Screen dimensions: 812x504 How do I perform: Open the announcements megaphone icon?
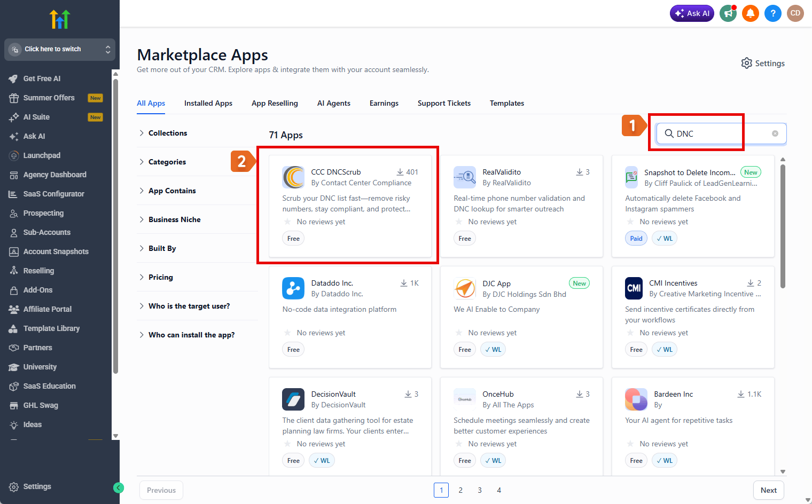[728, 13]
